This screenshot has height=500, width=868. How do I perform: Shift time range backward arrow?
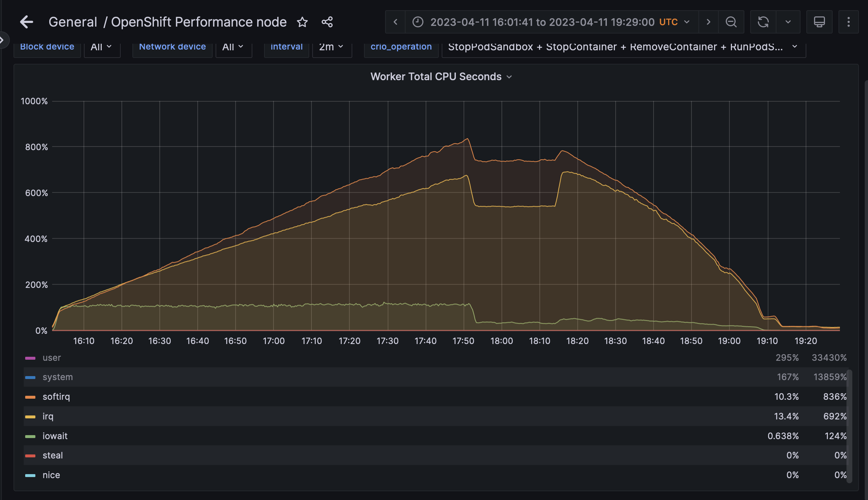pos(395,22)
